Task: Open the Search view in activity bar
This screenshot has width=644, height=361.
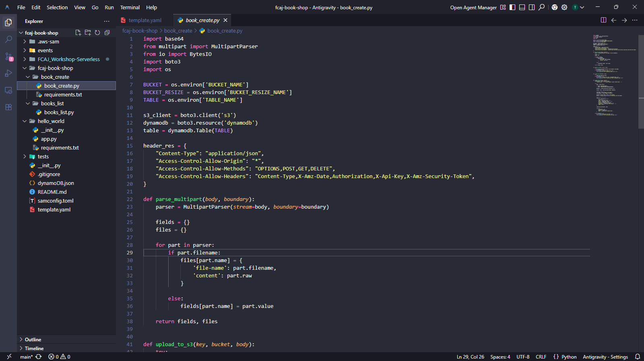Action: point(8,39)
